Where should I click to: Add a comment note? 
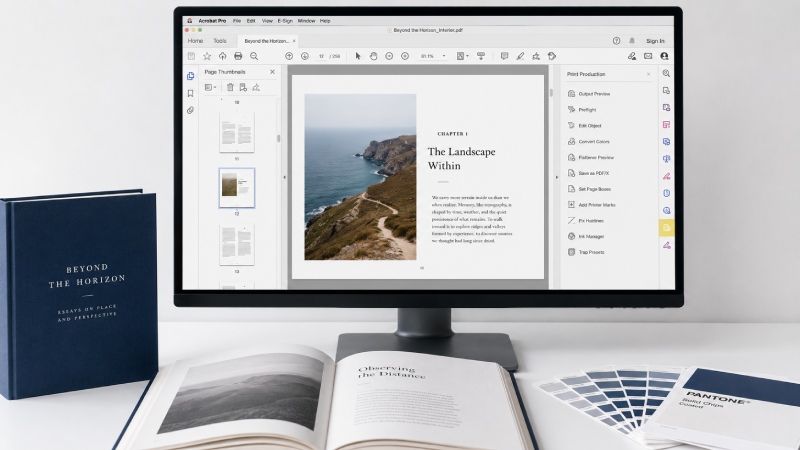pos(504,56)
